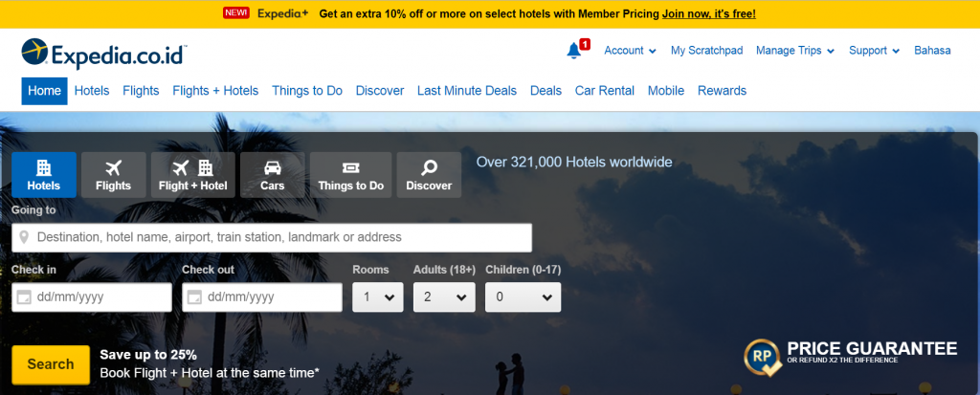
Task: Click the Expedia+ banner logo
Action: pos(283,13)
